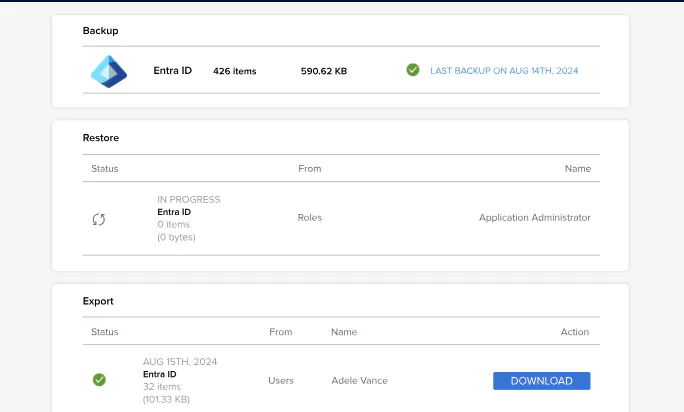Click the Name column header in Export
684x412 pixels.
344,332
